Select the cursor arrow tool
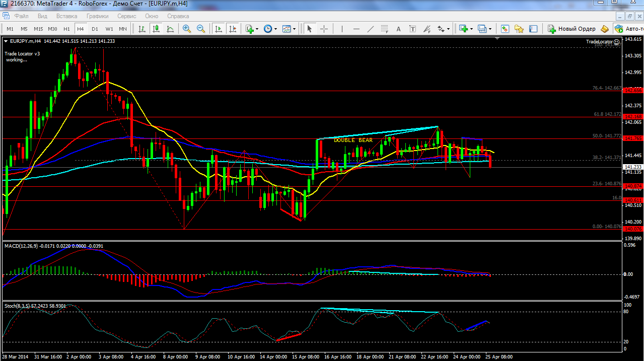The height and width of the screenshot is (361, 644). (x=310, y=29)
